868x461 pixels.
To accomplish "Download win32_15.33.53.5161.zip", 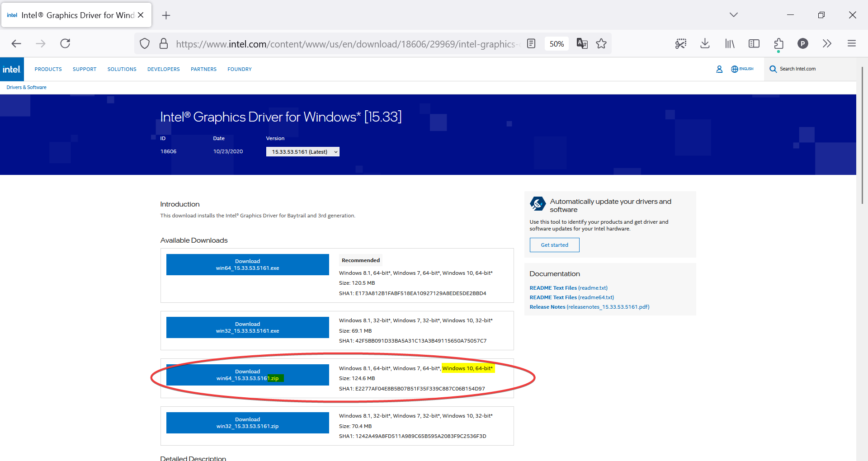I will pos(248,423).
